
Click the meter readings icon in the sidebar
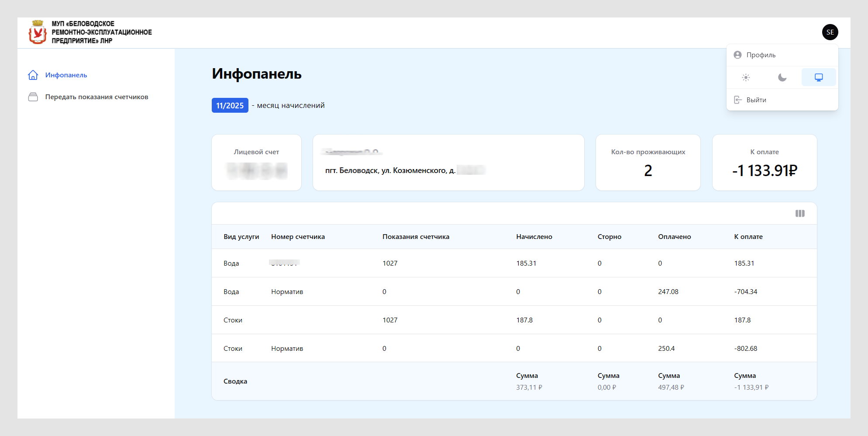point(33,97)
